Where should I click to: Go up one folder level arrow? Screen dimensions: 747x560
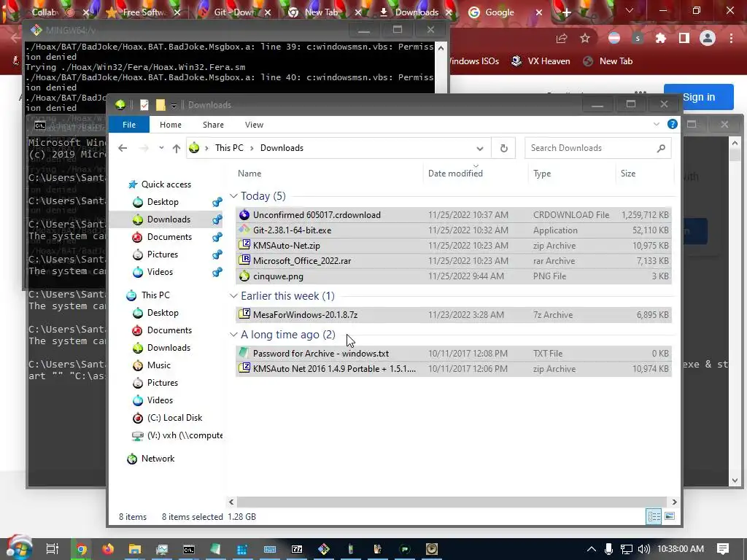click(177, 148)
